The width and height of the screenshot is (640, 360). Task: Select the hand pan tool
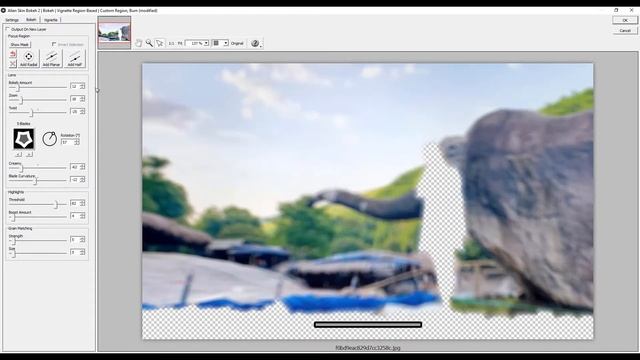click(x=139, y=43)
